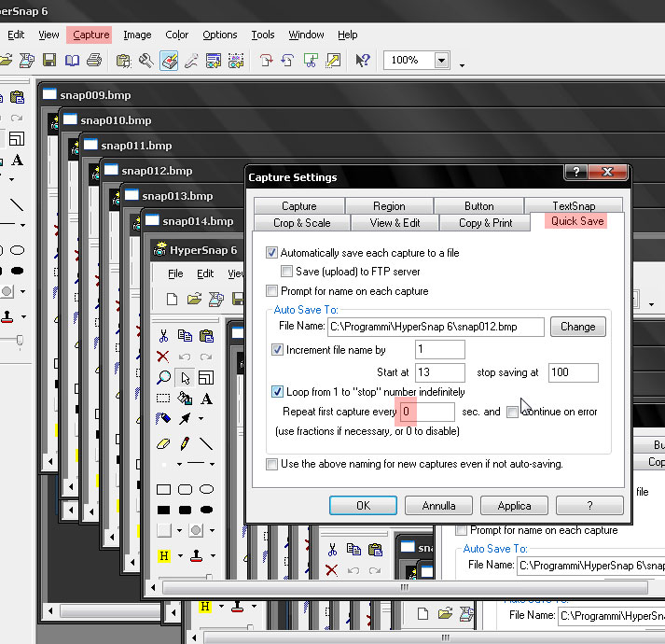This screenshot has height=644, width=665.
Task: Uncheck Automatically save each capture to a file
Action: [271, 253]
